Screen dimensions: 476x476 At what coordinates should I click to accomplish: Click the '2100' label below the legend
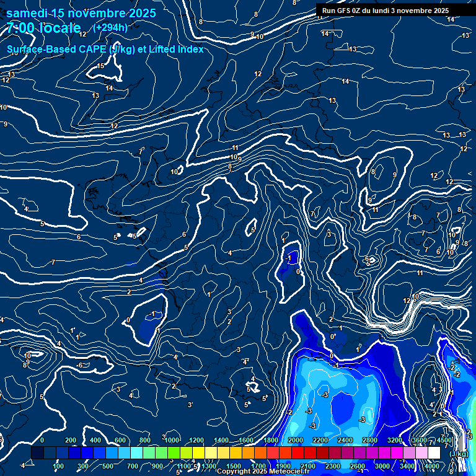click(x=308, y=466)
